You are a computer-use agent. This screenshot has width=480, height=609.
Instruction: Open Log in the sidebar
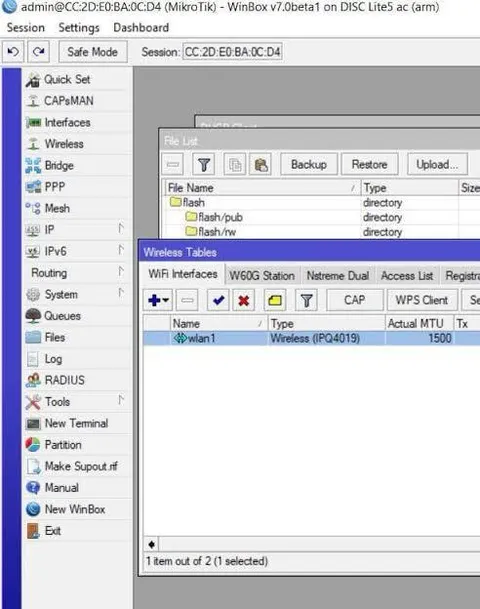77,359
